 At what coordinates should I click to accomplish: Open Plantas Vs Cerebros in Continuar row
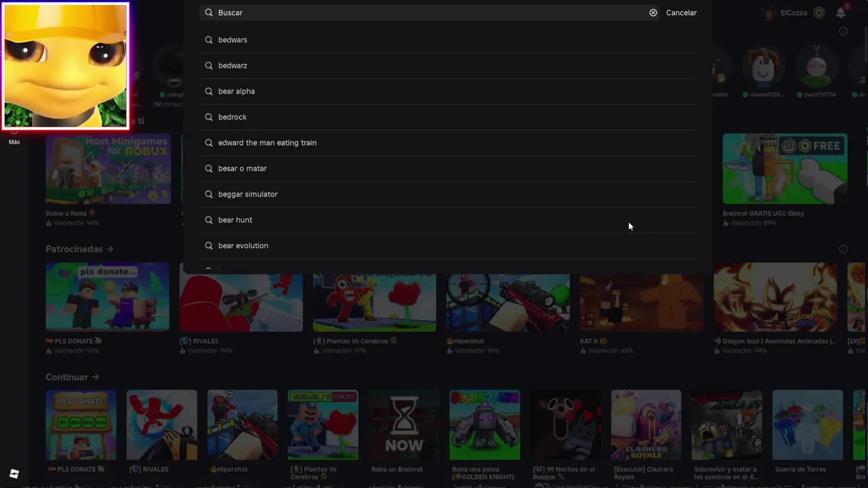323,425
